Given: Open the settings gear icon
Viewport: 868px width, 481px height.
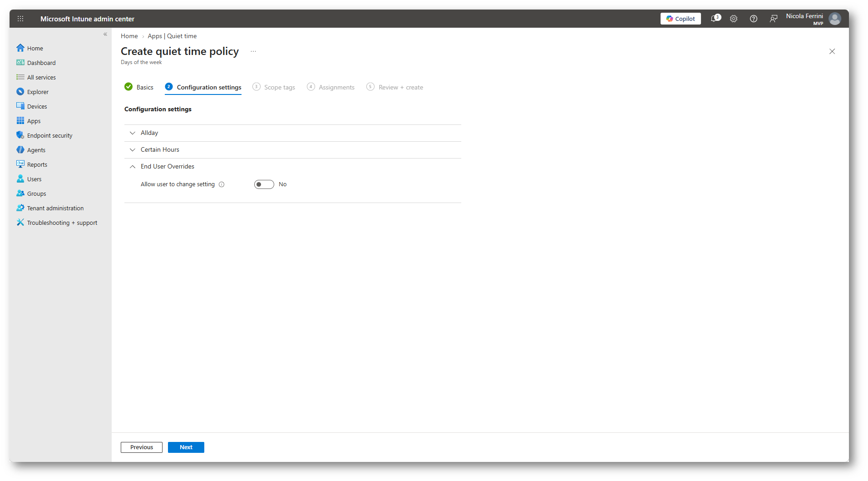Looking at the screenshot, I should click(734, 19).
